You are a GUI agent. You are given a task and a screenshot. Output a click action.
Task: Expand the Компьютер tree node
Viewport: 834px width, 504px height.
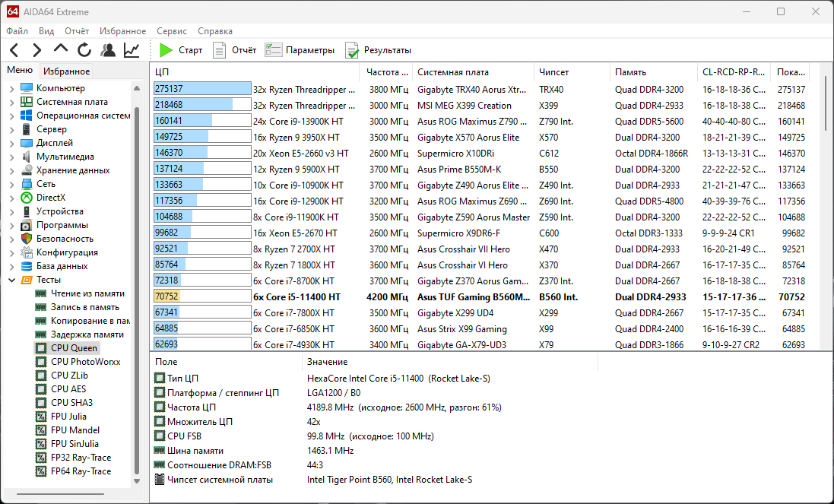pyautogui.click(x=11, y=88)
